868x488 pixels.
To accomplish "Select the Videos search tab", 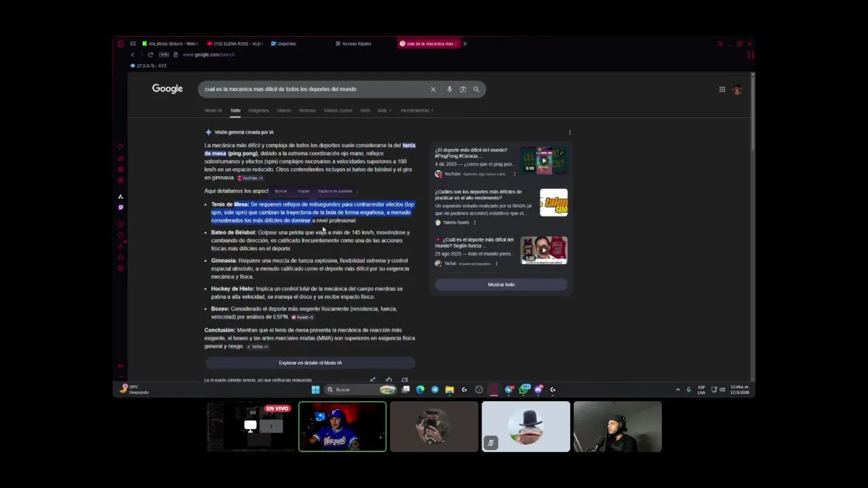I will coord(283,110).
